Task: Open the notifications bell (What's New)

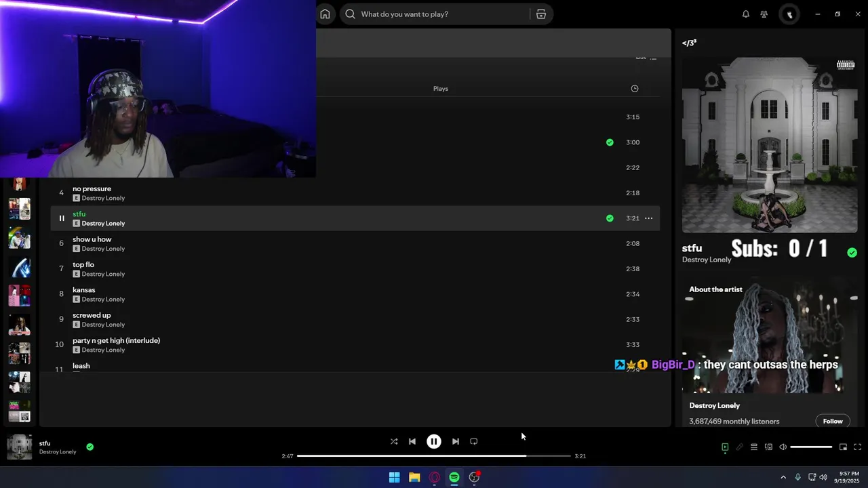Action: tap(746, 14)
